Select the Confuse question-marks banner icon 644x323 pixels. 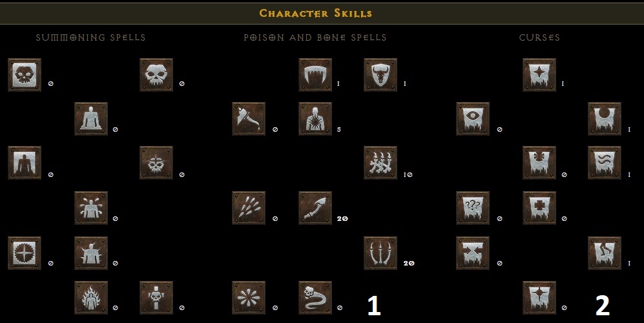pyautogui.click(x=473, y=208)
